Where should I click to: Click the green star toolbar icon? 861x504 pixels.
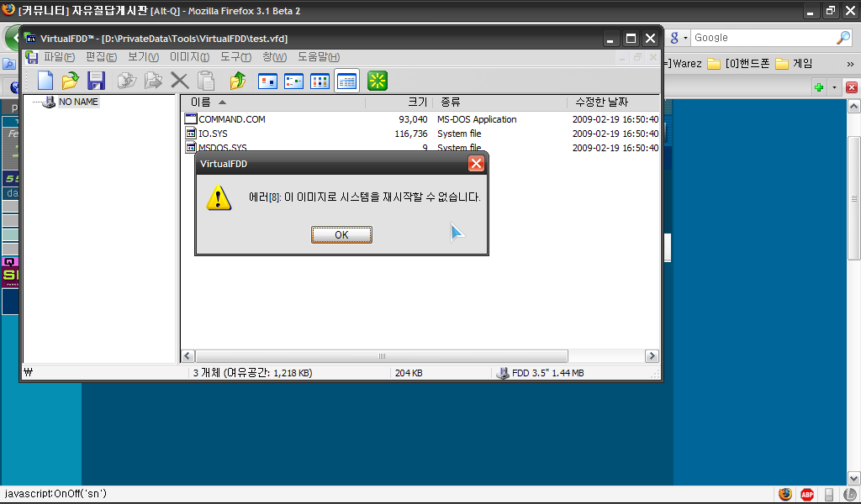[x=378, y=81]
